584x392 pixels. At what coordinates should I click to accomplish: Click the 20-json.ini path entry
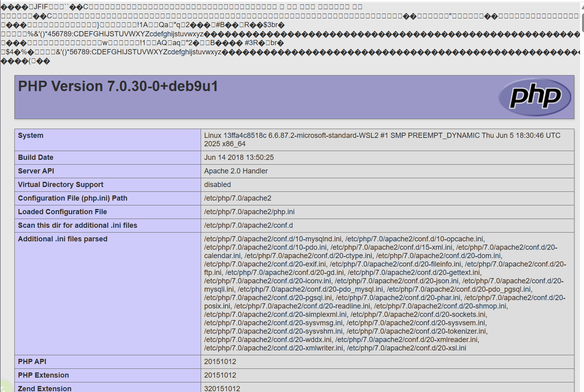pos(396,281)
